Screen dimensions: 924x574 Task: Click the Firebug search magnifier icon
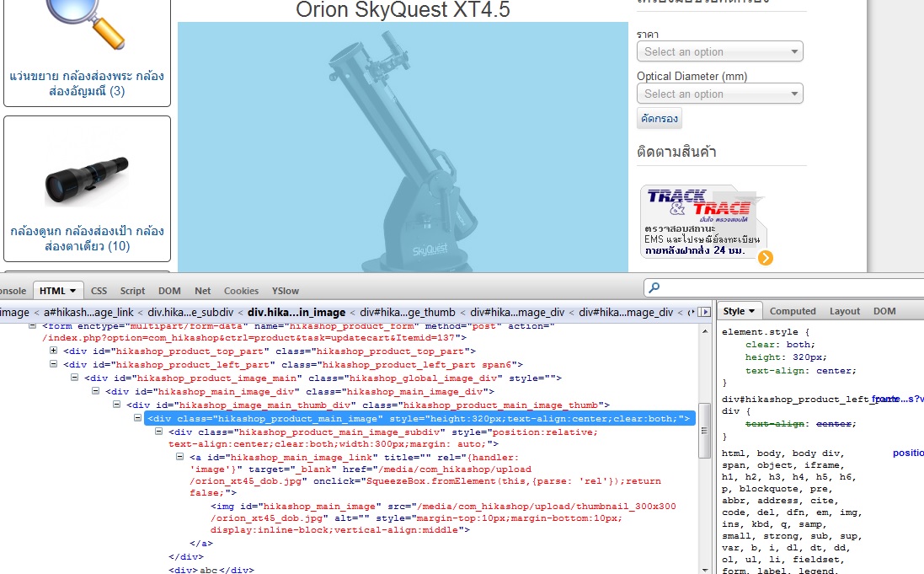654,287
